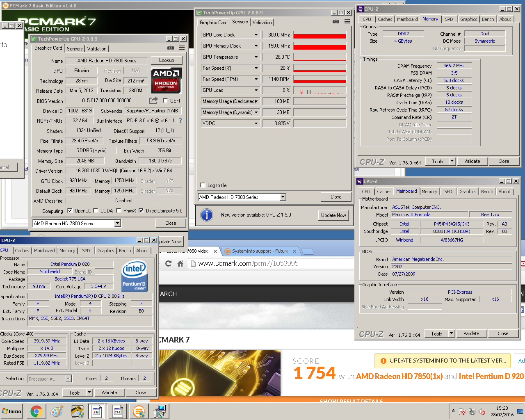The height and width of the screenshot is (420, 525).
Task: Close the SystemInfo support browser tab
Action: (x=294, y=251)
